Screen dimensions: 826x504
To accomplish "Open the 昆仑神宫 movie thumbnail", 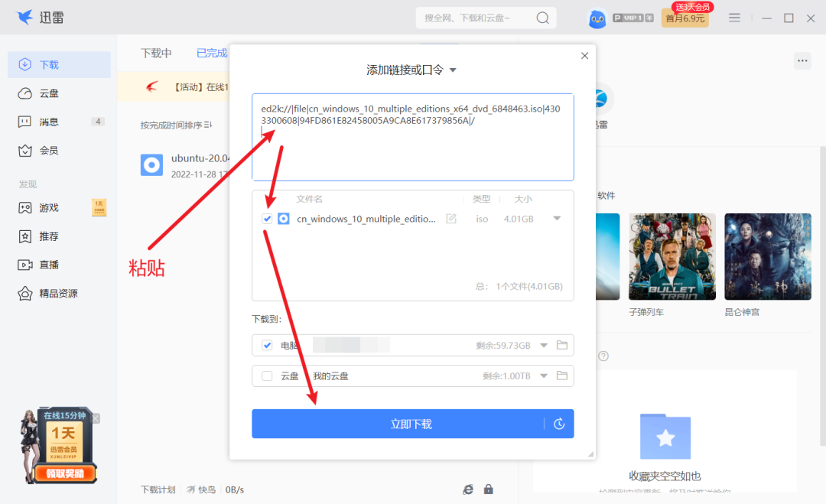I will (x=768, y=256).
